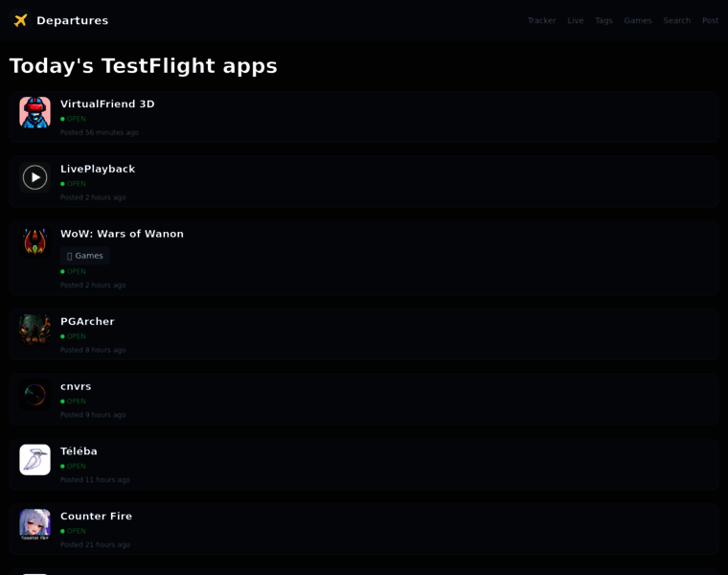The width and height of the screenshot is (728, 575).
Task: Open the LivePlayback title link
Action: pos(98,169)
